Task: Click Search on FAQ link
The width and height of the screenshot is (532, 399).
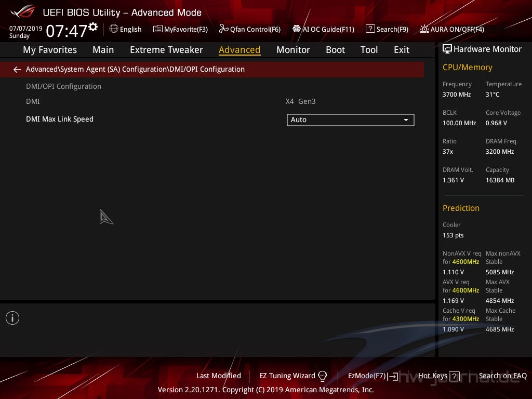Action: click(502, 376)
